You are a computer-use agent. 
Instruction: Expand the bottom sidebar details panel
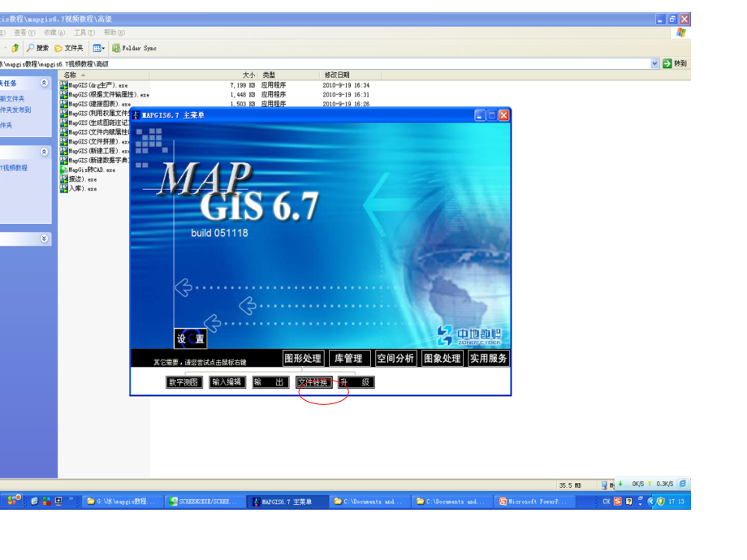[x=44, y=239]
